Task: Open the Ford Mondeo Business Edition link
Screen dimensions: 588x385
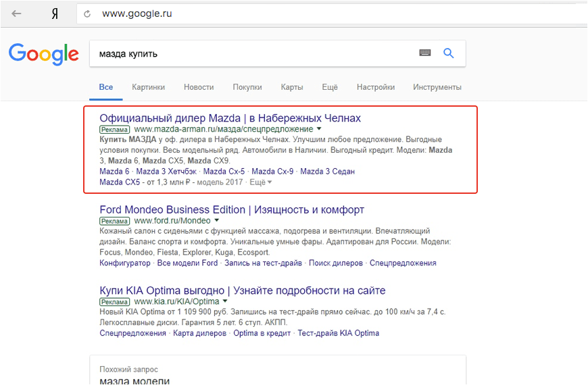Action: coord(232,209)
